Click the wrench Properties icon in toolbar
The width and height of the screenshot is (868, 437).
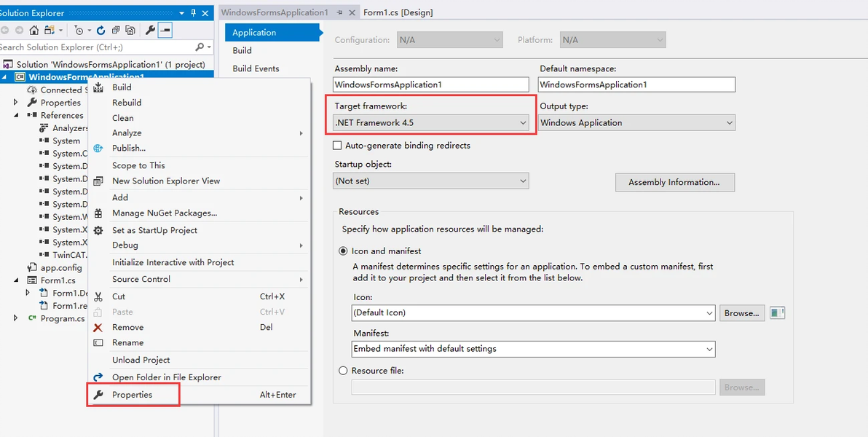tap(150, 30)
